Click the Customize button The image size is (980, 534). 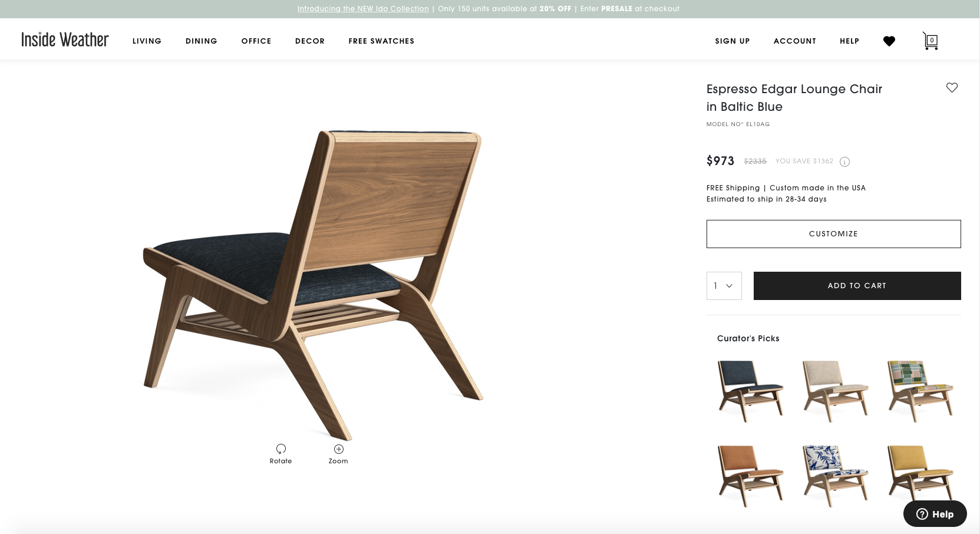coord(833,234)
